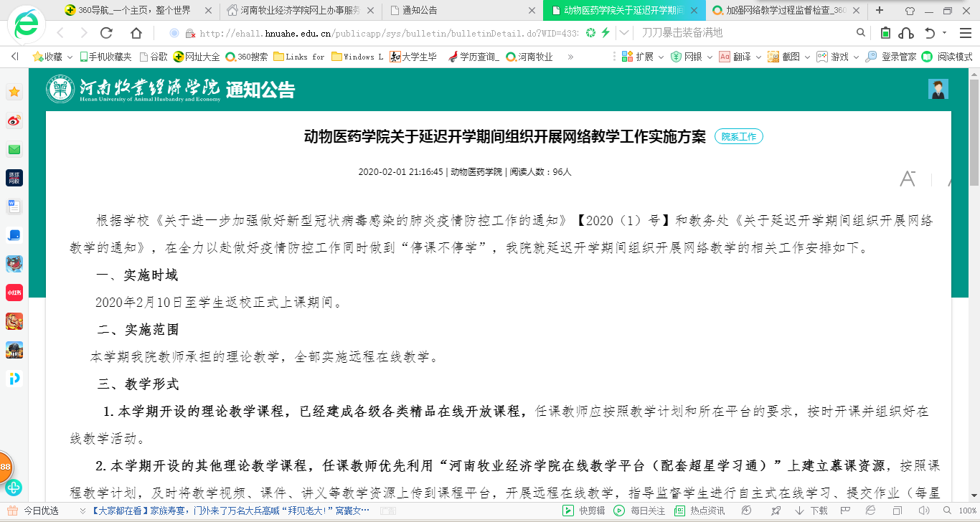Open the green mail icon in the sidebar

(14, 149)
